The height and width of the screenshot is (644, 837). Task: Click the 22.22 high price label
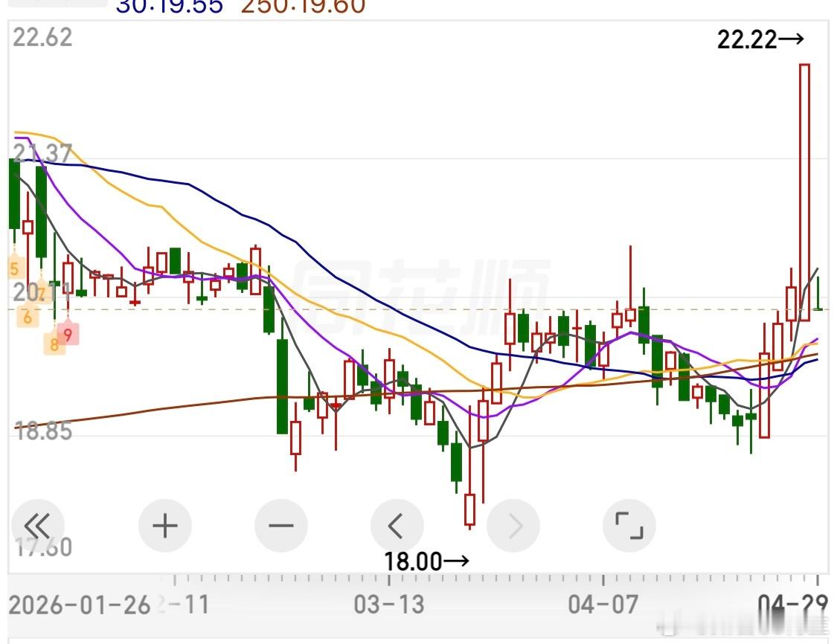tap(760, 39)
